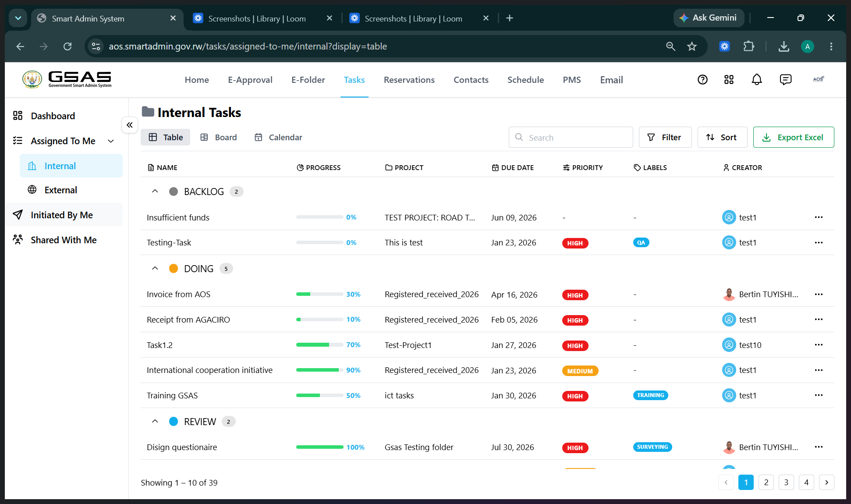Open more options for Invoice from AOS

(819, 294)
